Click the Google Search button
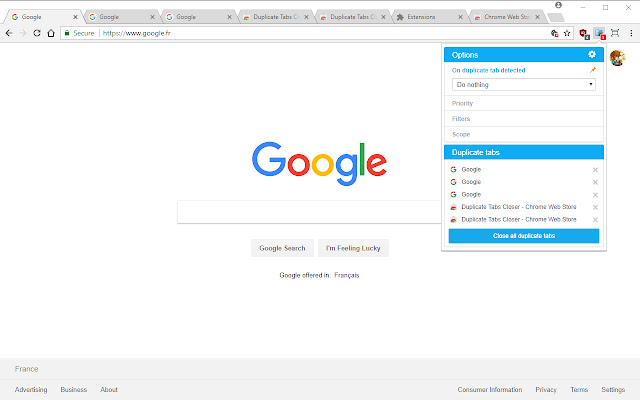This screenshot has width=640, height=400. 282,248
